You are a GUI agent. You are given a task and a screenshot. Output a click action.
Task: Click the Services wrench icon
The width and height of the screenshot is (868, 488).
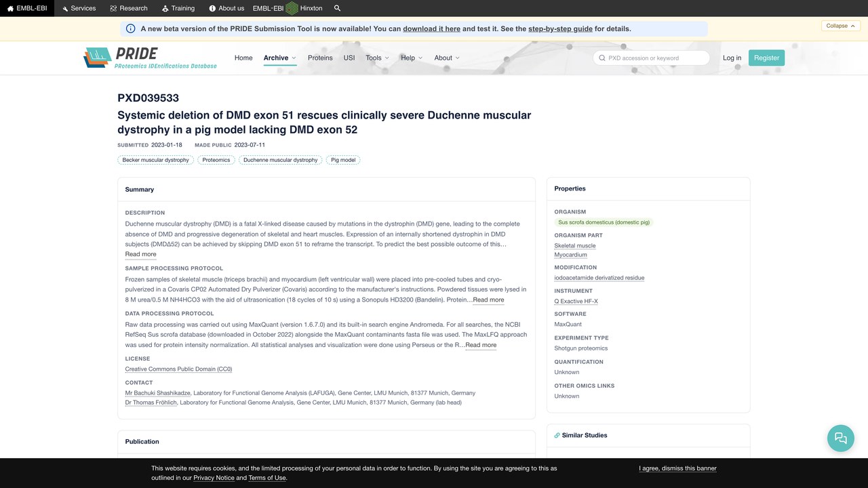65,8
